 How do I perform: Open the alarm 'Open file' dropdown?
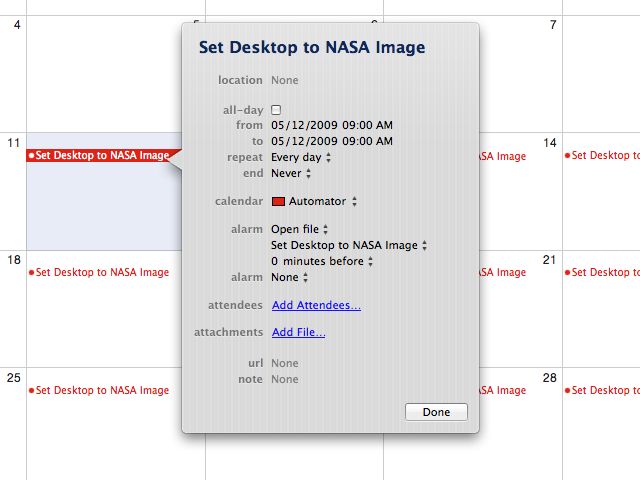(x=299, y=229)
